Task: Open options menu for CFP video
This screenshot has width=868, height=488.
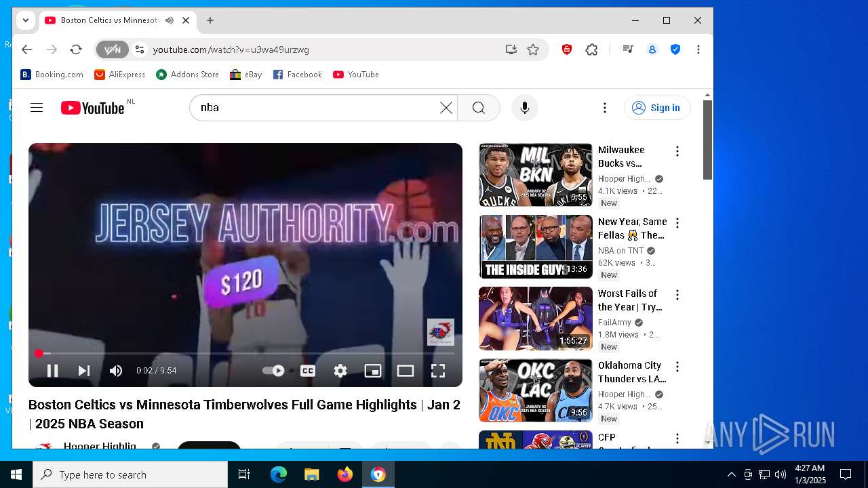Action: (677, 439)
